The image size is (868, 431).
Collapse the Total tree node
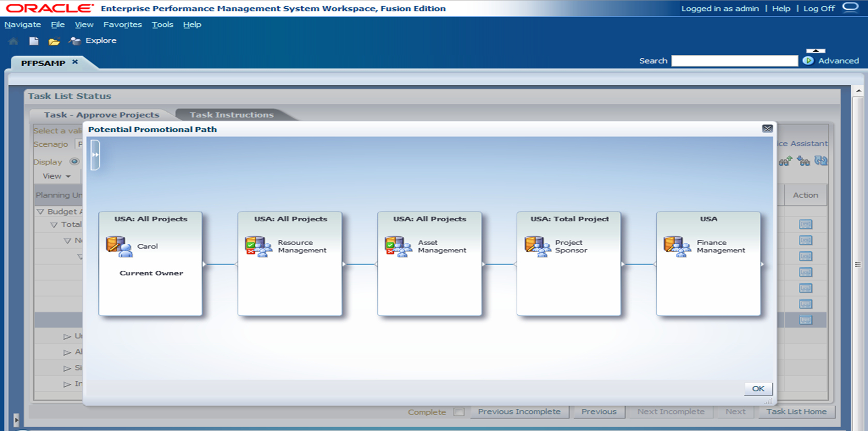pos(54,225)
